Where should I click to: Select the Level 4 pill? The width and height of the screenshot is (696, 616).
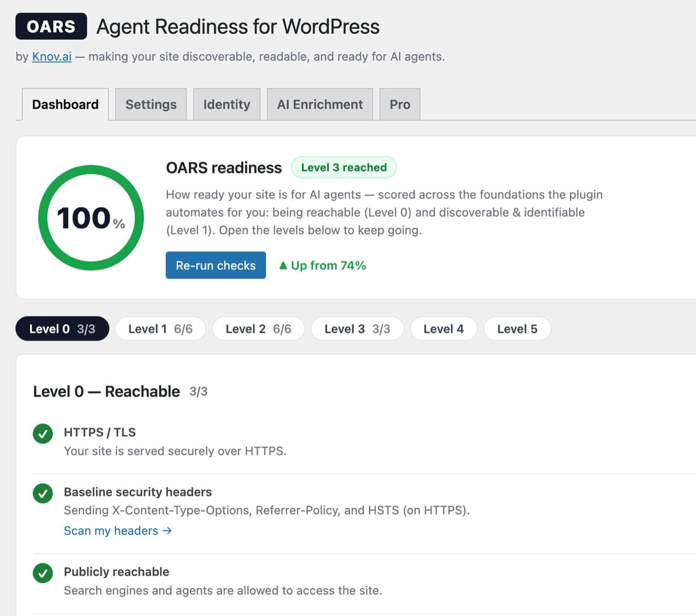(444, 329)
